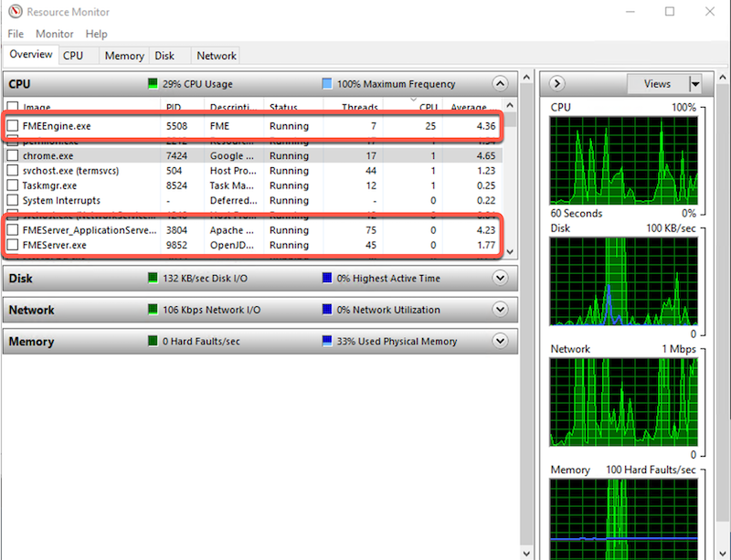
Task: Click the blue Used Physical Memory indicator
Action: (327, 342)
